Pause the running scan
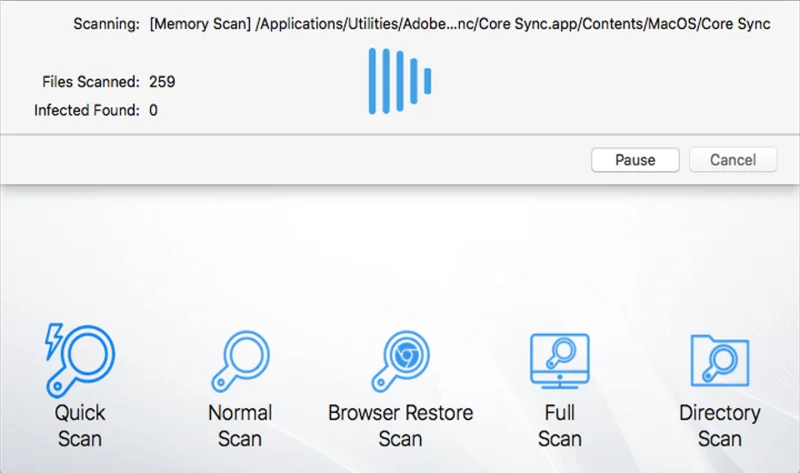The width and height of the screenshot is (800, 473). click(x=635, y=160)
